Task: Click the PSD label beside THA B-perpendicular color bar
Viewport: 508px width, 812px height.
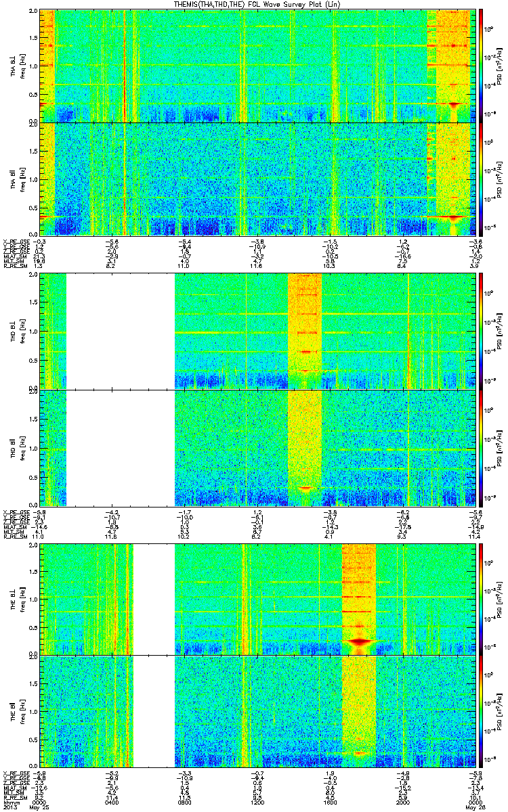Action: click(x=500, y=66)
